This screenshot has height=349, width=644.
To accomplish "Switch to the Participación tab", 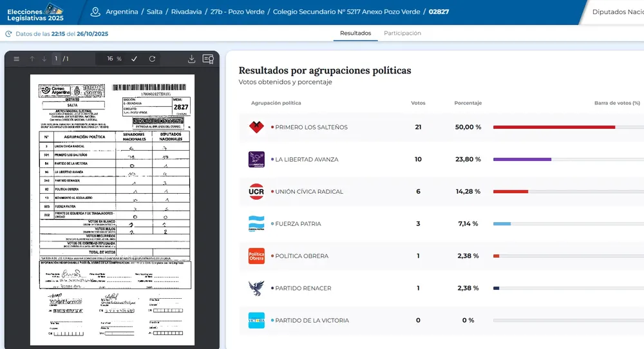I will tap(402, 33).
